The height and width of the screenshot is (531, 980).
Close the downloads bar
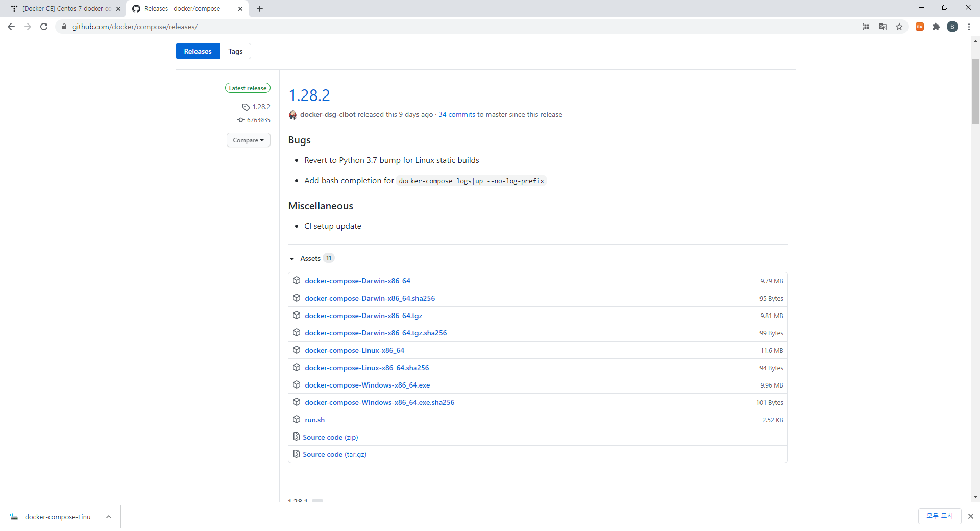click(971, 516)
